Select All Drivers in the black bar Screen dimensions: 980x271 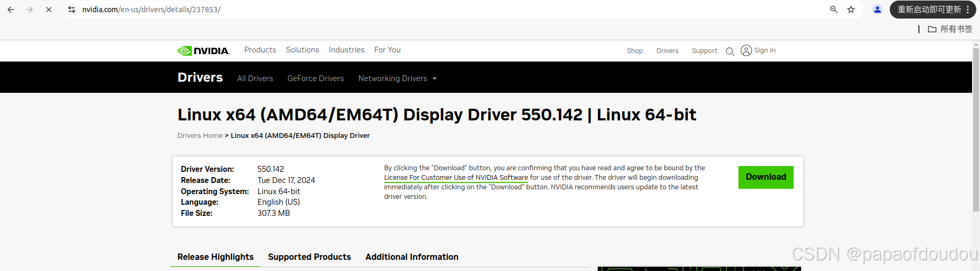click(255, 78)
